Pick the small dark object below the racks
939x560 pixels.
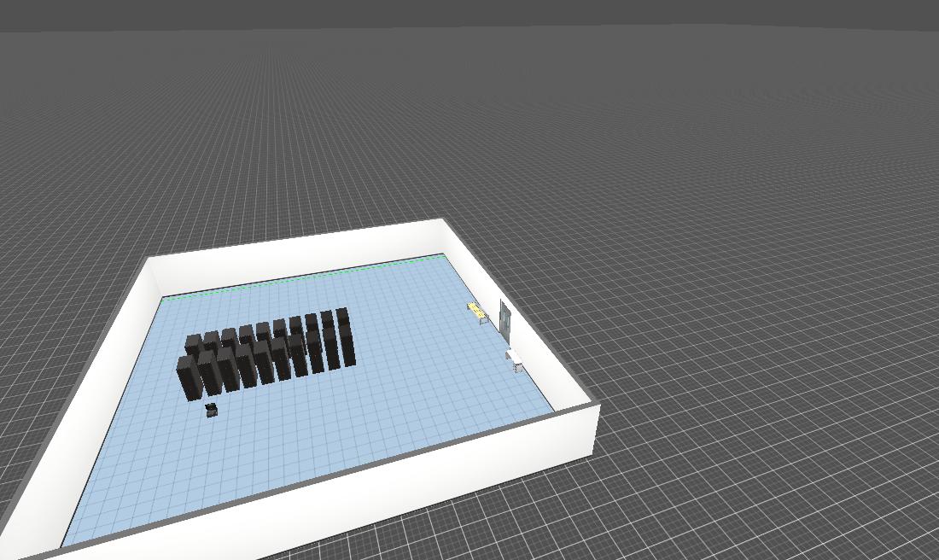(211, 411)
